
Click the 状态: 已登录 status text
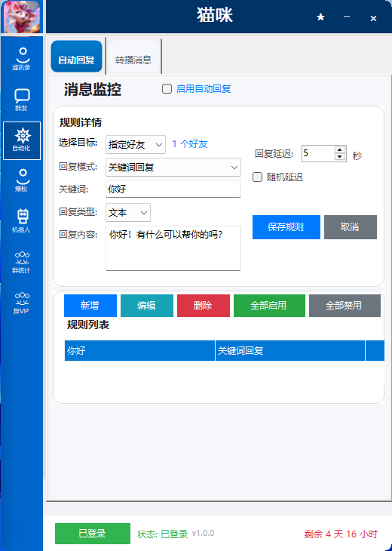(163, 534)
